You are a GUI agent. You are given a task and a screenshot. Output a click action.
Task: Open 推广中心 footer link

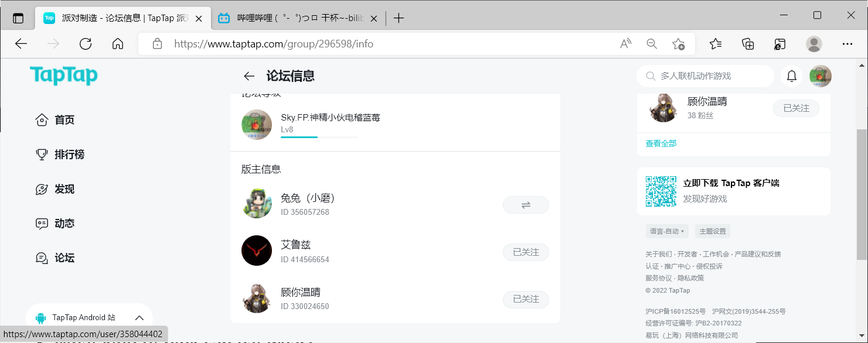coord(678,266)
